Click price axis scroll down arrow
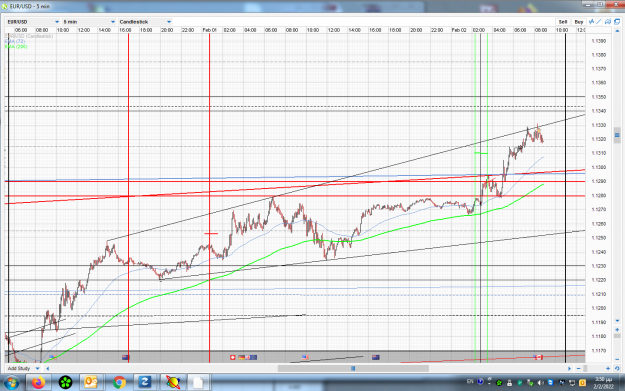625x391 pixels. 617,321
